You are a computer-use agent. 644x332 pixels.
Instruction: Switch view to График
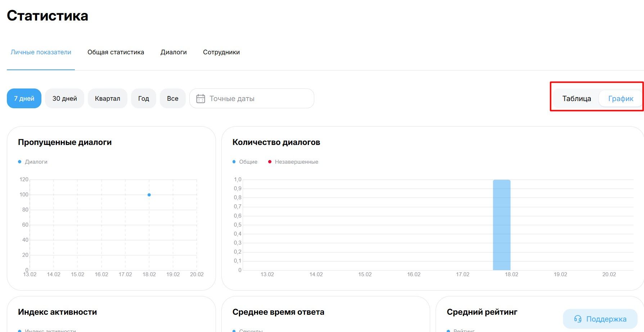coord(621,99)
